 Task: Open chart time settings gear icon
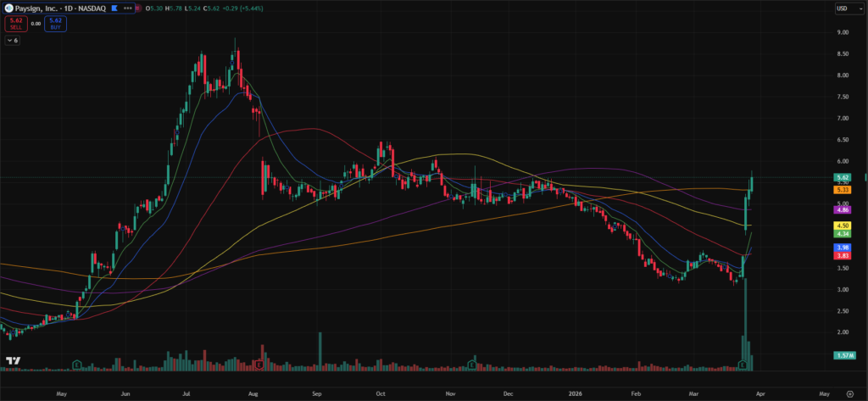pyautogui.click(x=849, y=394)
